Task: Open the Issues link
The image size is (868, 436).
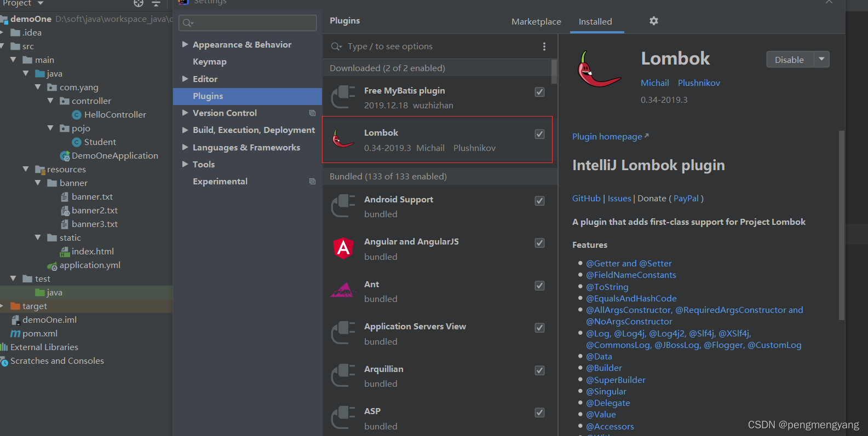Action: [619, 199]
